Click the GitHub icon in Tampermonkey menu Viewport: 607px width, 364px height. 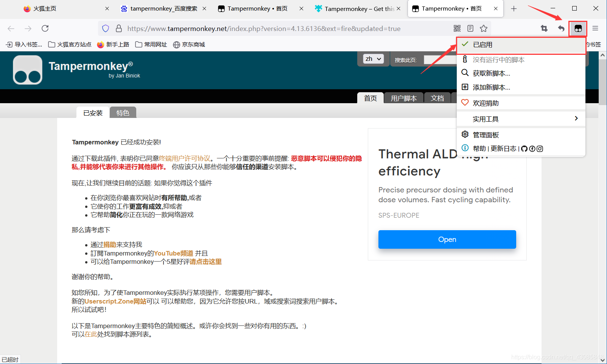pos(524,149)
